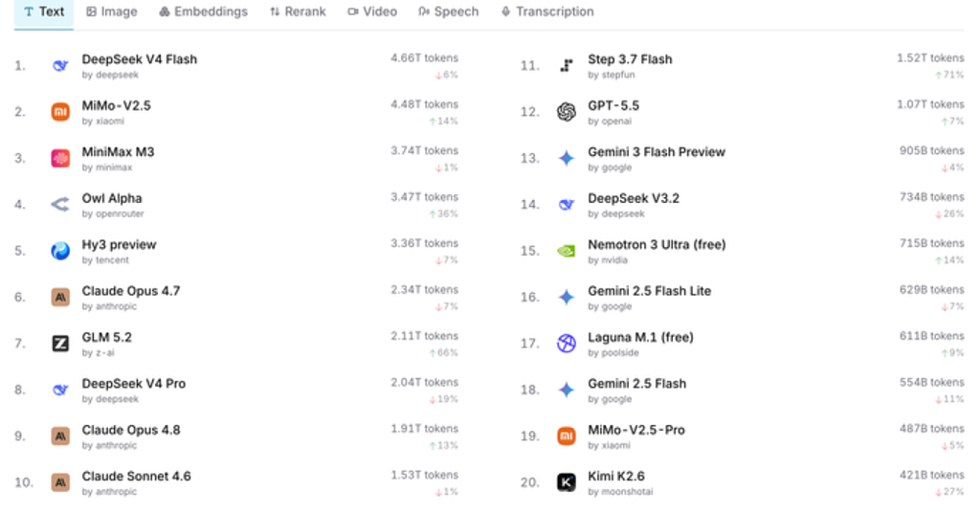The image size is (980, 514).
Task: Click the star logo beside Gemini 2.5 Flash Lite
Action: 567,297
